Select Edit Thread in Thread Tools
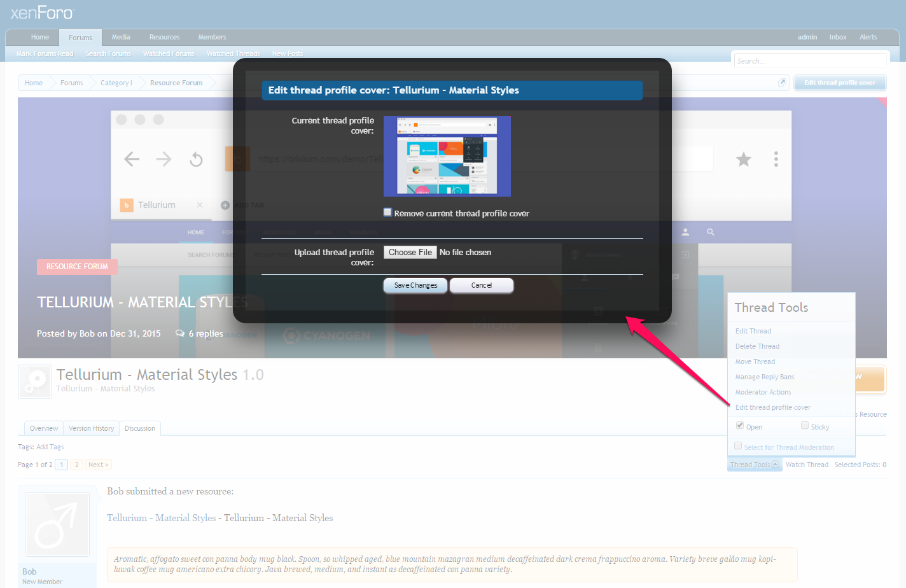906x588 pixels. point(753,331)
